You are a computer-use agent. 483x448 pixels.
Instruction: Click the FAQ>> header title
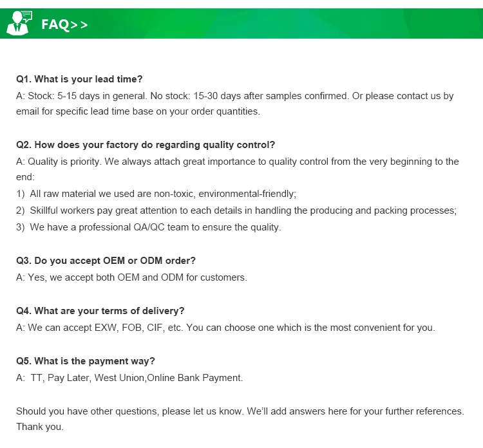point(64,24)
